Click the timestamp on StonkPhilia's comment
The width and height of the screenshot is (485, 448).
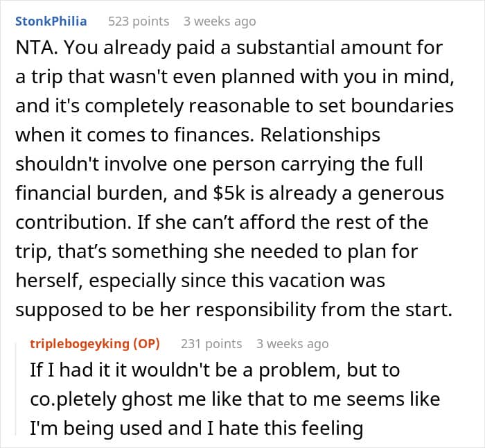tap(220, 21)
